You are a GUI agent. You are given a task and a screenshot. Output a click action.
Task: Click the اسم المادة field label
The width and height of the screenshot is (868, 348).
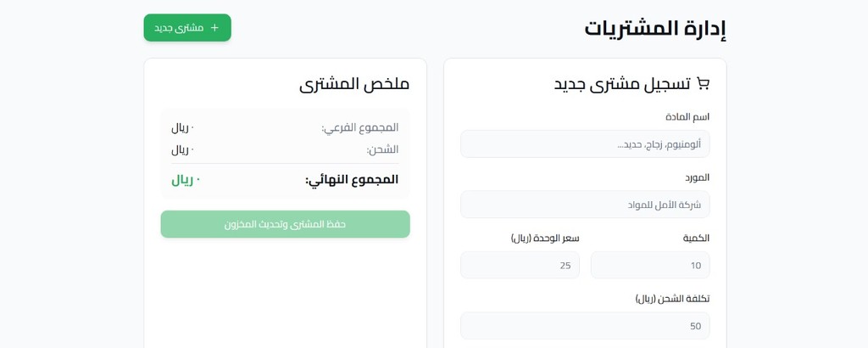point(687,116)
